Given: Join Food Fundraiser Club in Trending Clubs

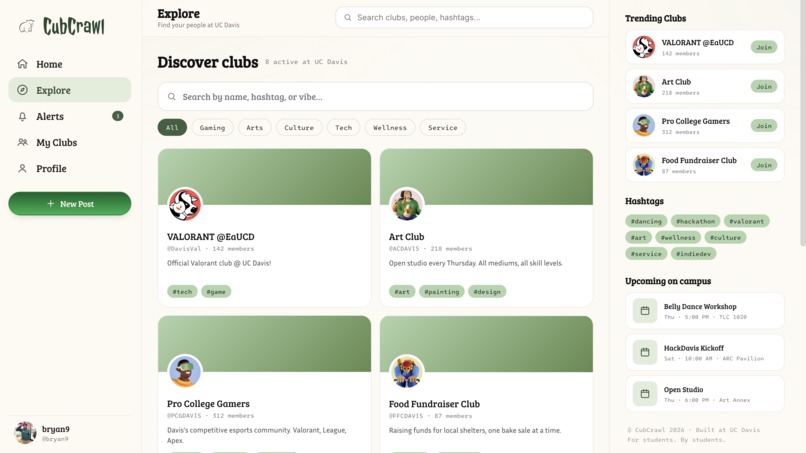Looking at the screenshot, I should click(764, 165).
